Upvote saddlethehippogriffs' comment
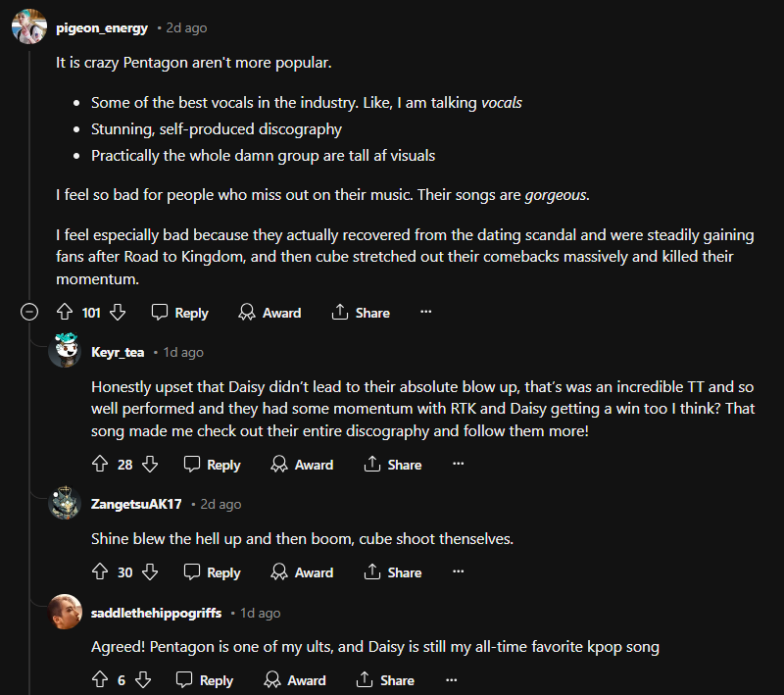Screen dimensions: 784x695 [99, 680]
